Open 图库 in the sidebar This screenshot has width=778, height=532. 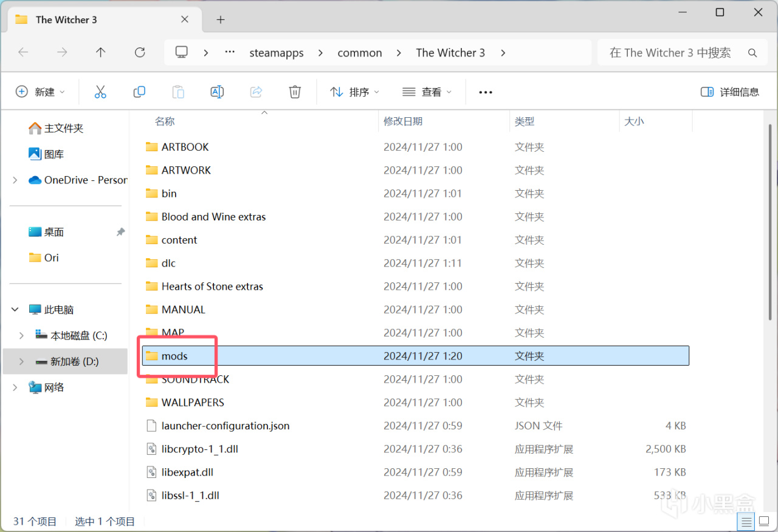pyautogui.click(x=47, y=154)
